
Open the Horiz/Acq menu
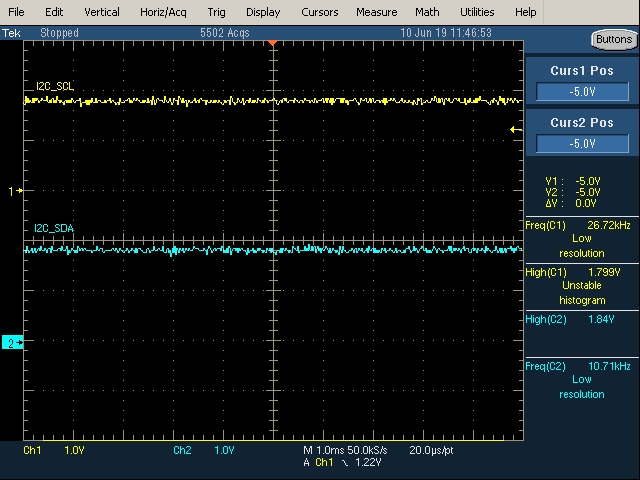[163, 12]
